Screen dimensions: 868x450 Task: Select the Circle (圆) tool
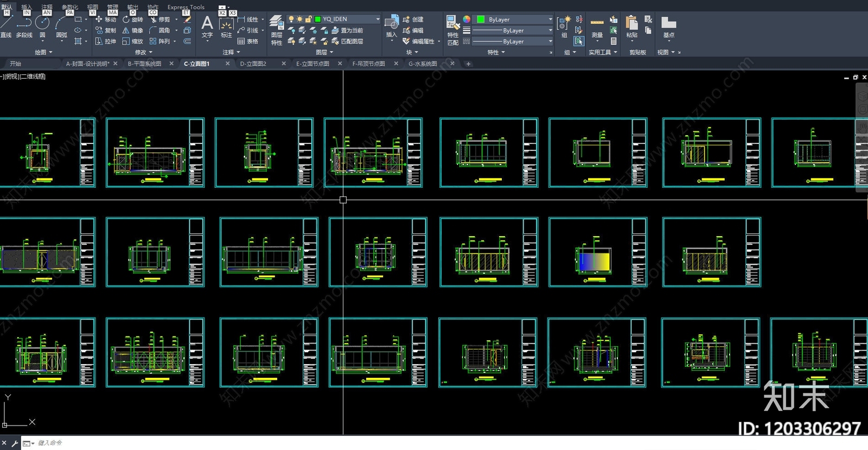(42, 26)
